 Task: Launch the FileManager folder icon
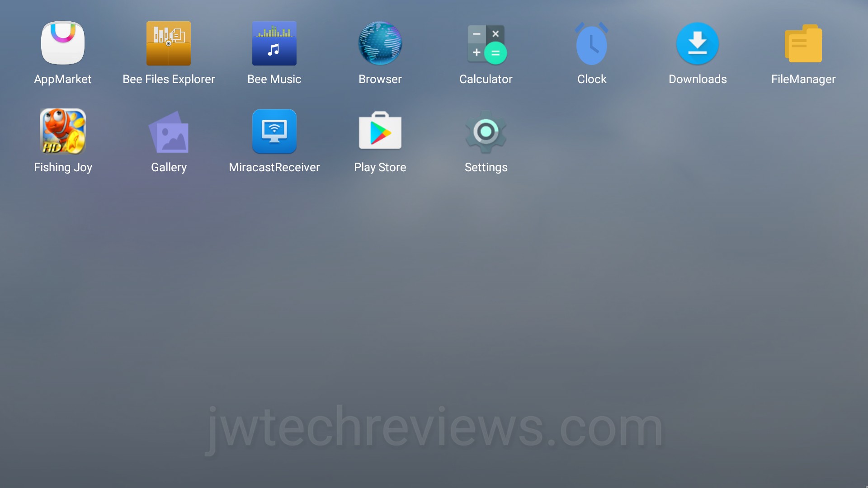(x=803, y=43)
